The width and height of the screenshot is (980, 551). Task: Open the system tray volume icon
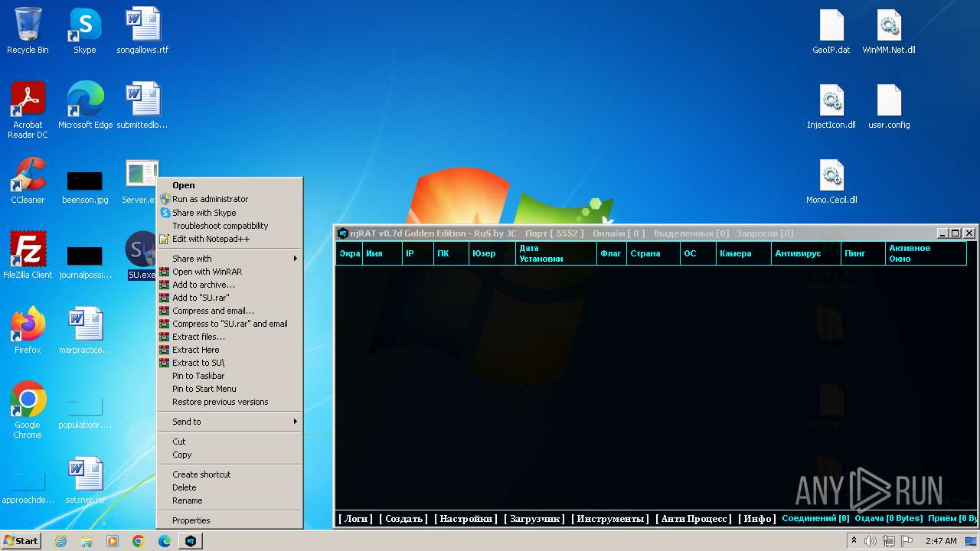coord(871,541)
